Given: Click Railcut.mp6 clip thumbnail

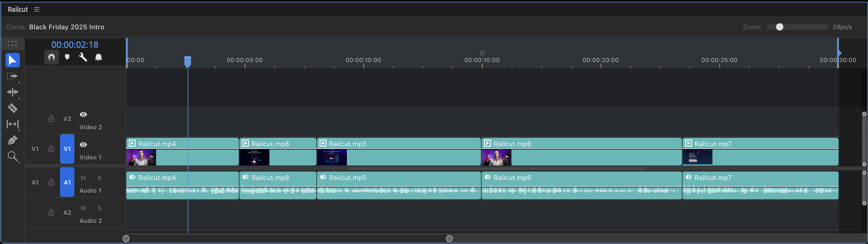Looking at the screenshot, I should 497,157.
